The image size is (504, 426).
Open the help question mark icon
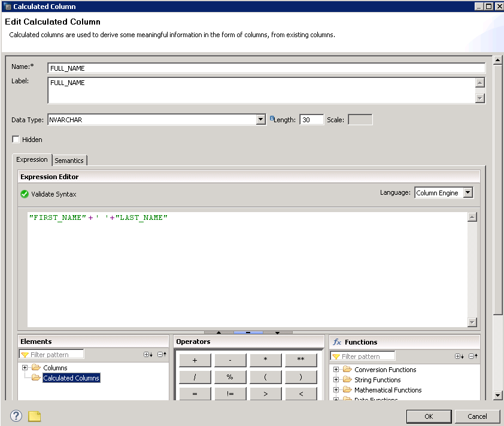pos(16,416)
